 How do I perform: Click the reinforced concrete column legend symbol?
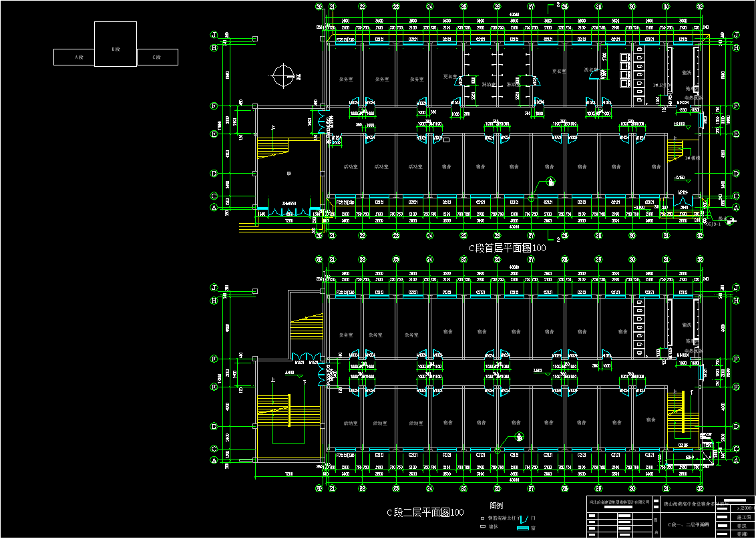[x=482, y=518]
